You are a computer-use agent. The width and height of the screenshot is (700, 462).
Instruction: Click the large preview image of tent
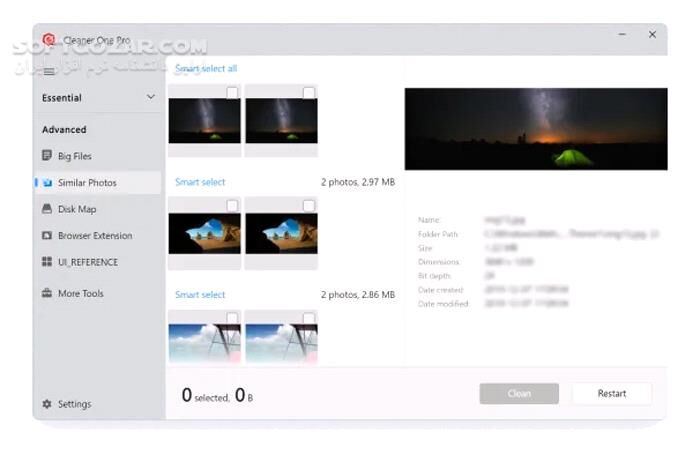[x=535, y=129]
